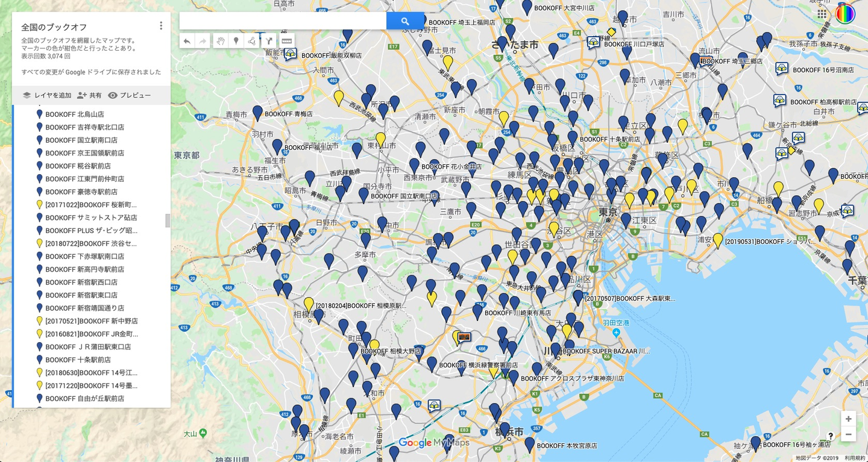868x462 pixels.
Task: Click the pin for BOOKOFF 横浜緑警察署前店
Action: point(432,364)
